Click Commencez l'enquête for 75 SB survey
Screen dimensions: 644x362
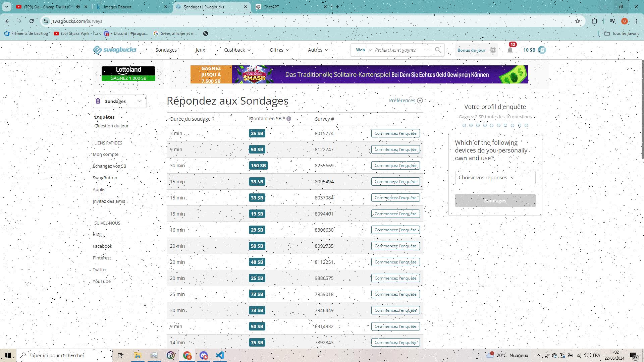pos(395,343)
